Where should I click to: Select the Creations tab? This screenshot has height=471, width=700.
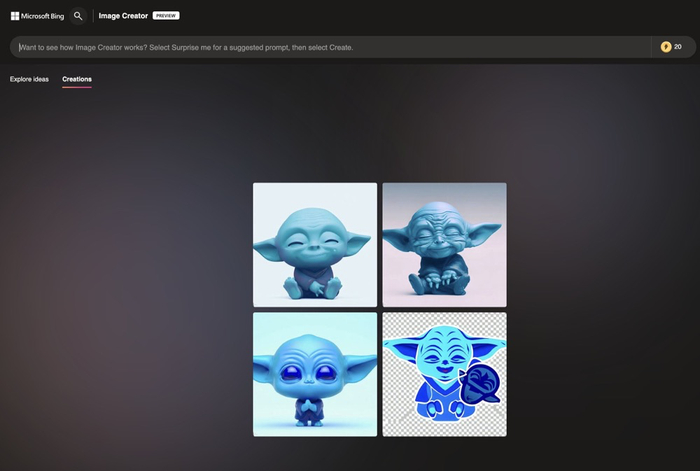[77, 79]
